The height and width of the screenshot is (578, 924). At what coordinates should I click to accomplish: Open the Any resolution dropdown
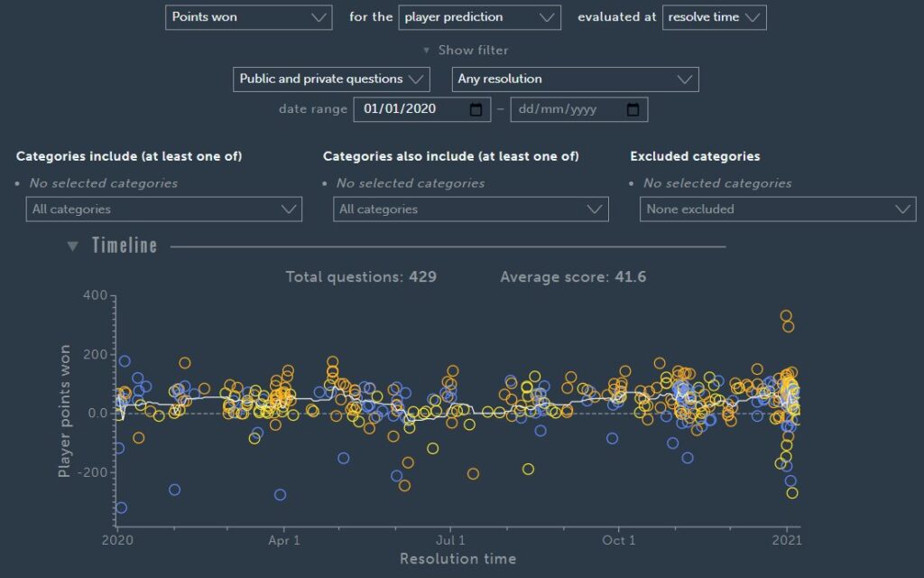(575, 79)
